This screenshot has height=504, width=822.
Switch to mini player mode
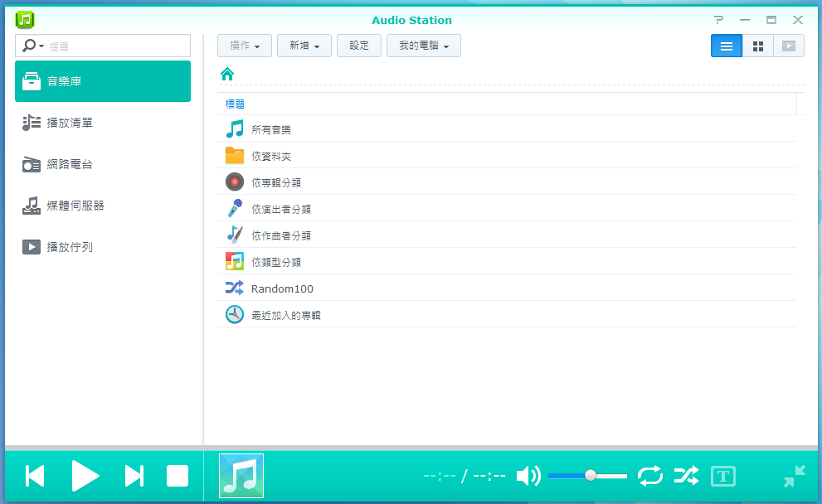point(795,477)
